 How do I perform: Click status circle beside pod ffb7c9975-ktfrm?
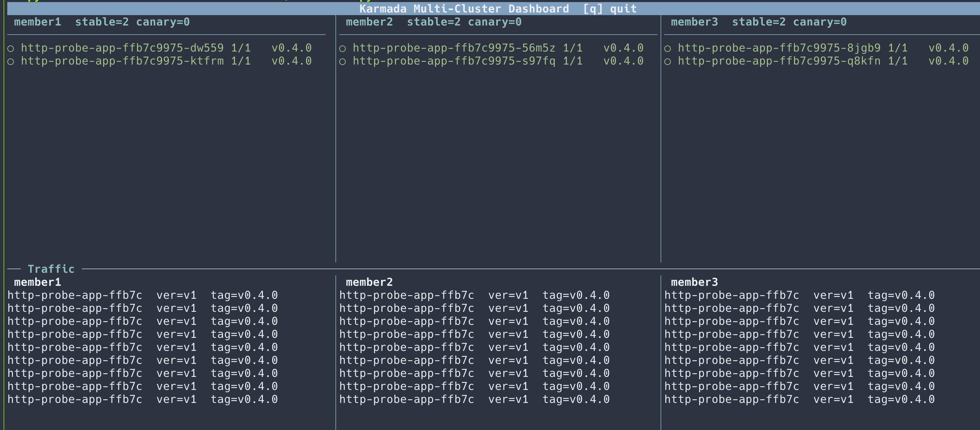tap(11, 62)
